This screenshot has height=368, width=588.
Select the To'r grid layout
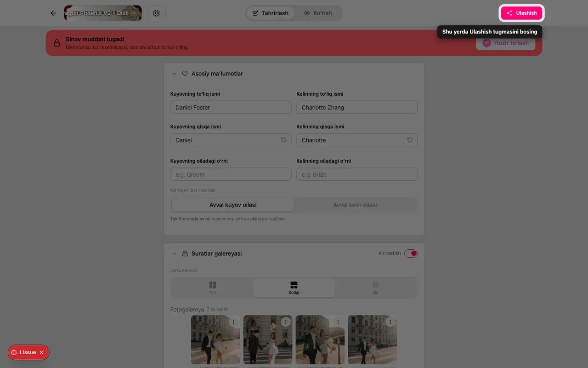coord(213,288)
